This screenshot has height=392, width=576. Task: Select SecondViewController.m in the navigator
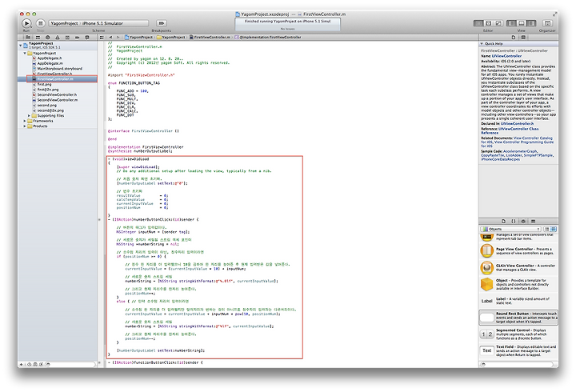[x=58, y=100]
